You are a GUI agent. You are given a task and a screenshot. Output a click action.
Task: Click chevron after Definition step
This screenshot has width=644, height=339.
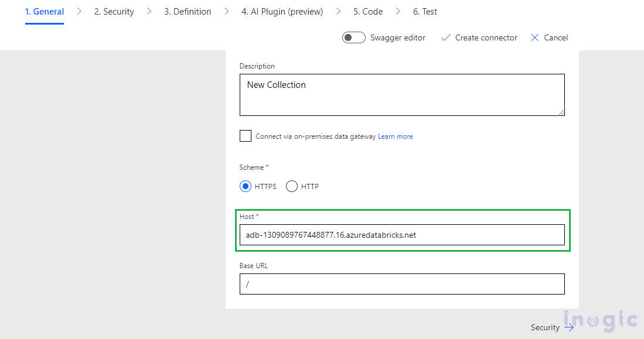tap(226, 12)
